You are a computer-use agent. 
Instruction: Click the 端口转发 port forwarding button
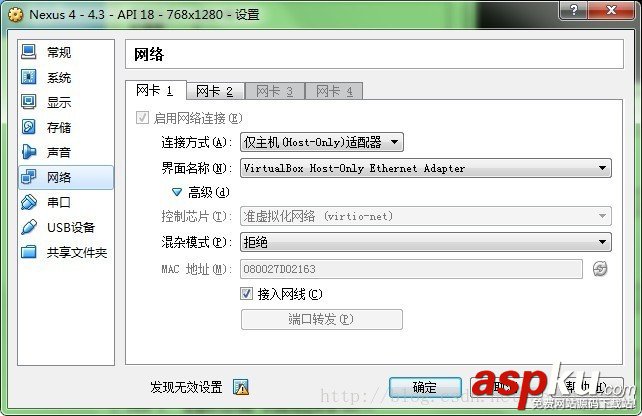322,319
